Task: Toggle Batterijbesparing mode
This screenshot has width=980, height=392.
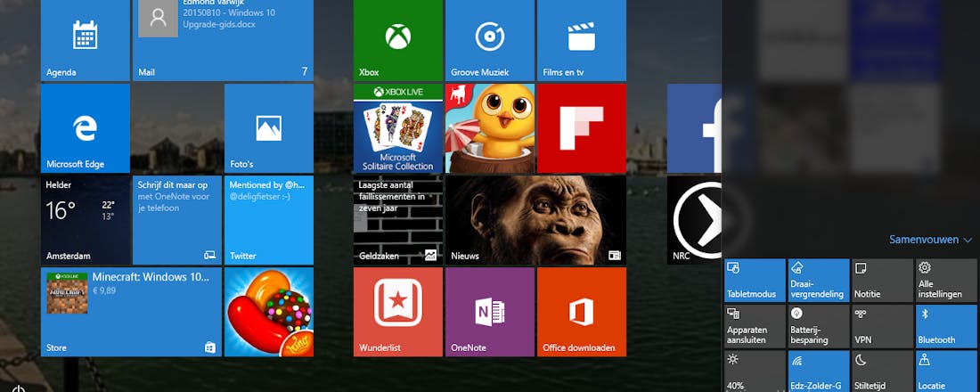Action: 819,326
